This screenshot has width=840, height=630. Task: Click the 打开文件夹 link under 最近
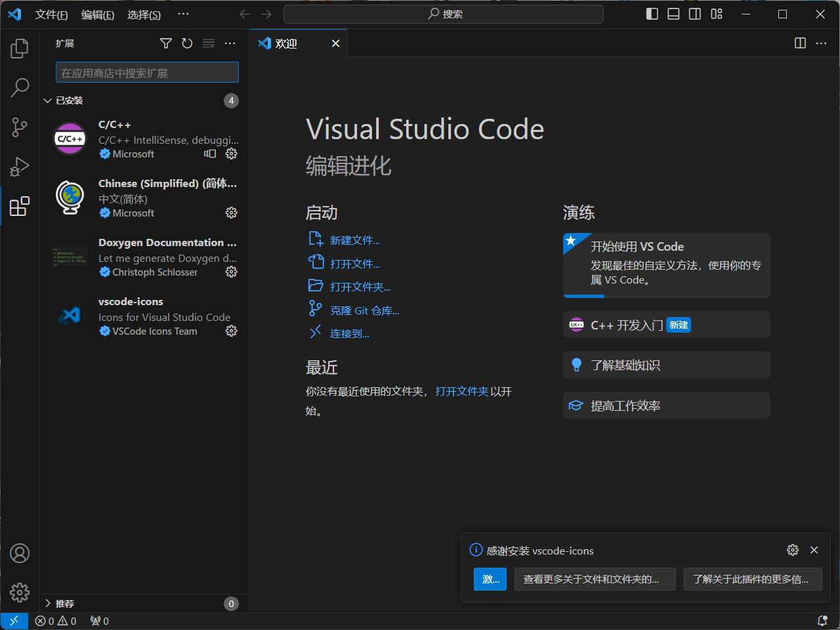(461, 391)
